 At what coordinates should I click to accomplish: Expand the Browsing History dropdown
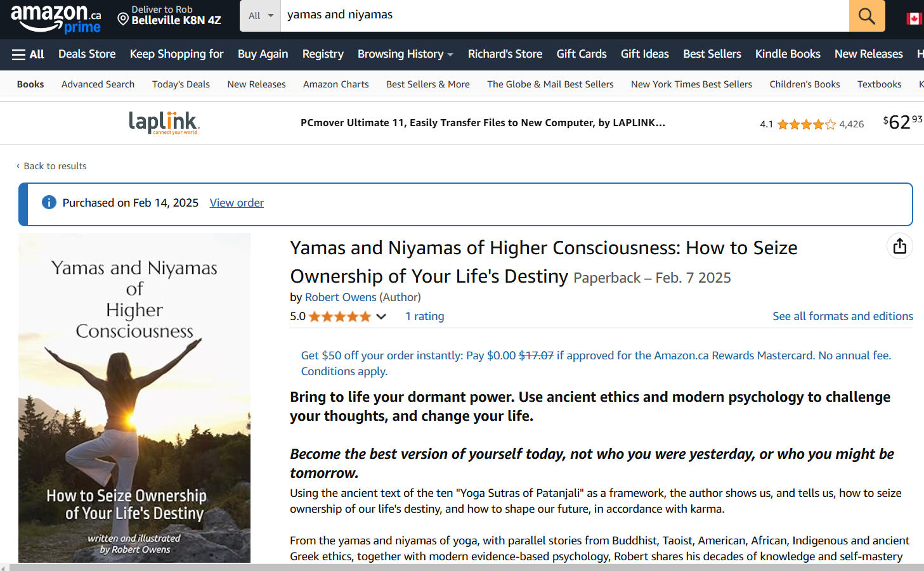(405, 55)
